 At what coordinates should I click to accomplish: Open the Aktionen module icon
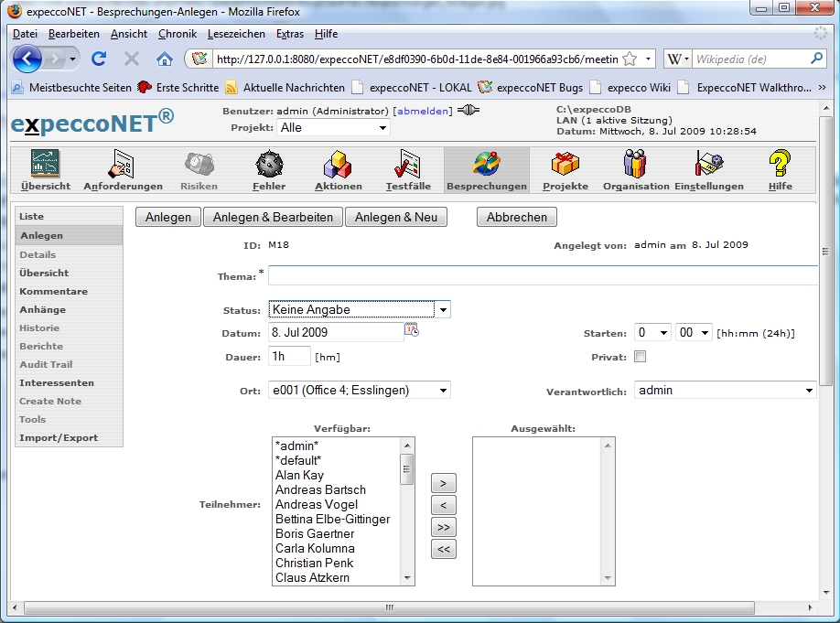point(338,165)
